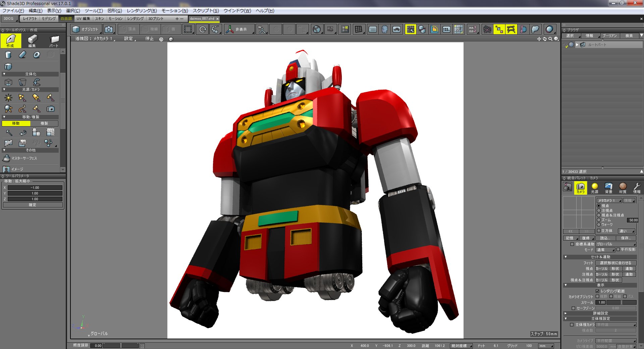Viewport: 644px width, 349px height.
Task: Switch to the モデリング layout tab
Action: click(49, 18)
